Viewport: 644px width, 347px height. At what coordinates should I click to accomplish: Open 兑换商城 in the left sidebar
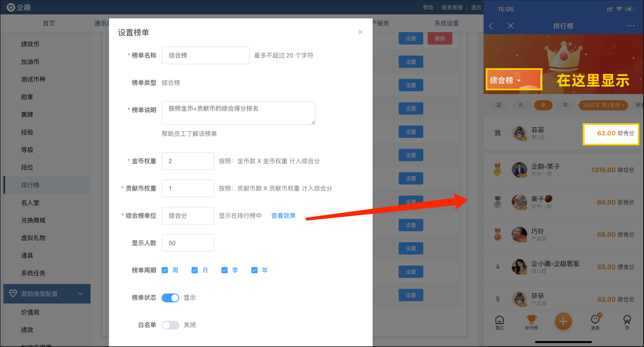click(33, 220)
